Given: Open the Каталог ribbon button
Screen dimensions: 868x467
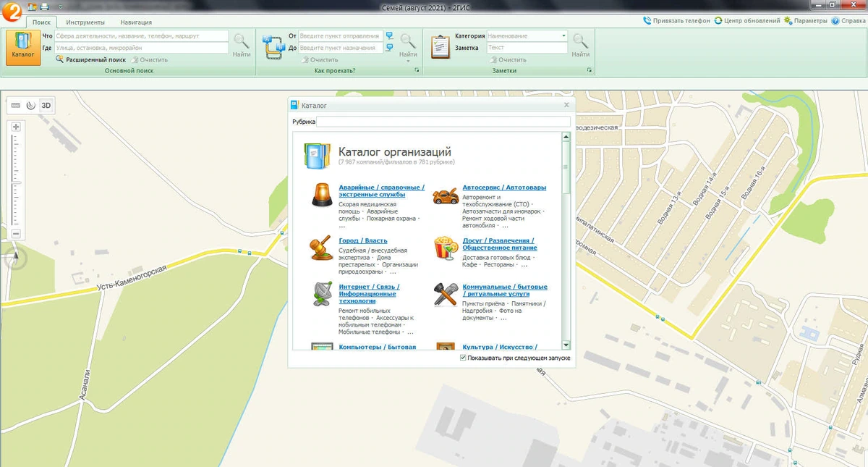Looking at the screenshot, I should pyautogui.click(x=23, y=47).
